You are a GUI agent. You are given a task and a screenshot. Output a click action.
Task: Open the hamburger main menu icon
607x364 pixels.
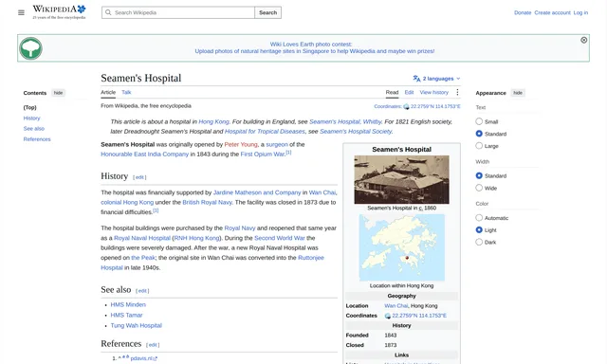coord(21,12)
